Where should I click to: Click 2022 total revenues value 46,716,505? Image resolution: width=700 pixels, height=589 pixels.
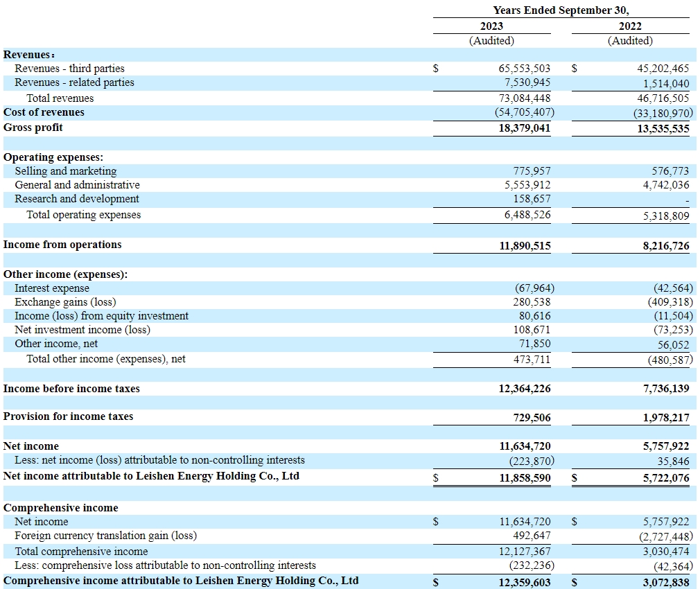tap(663, 98)
